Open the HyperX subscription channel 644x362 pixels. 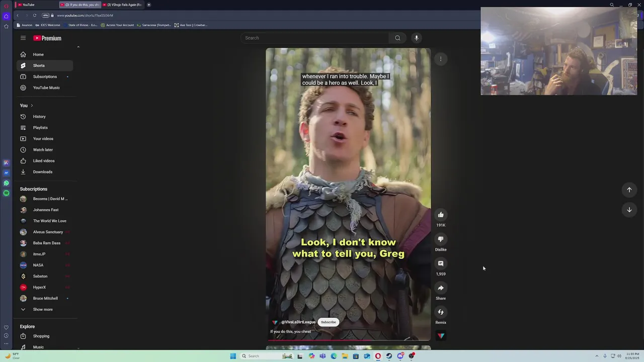pyautogui.click(x=45, y=288)
